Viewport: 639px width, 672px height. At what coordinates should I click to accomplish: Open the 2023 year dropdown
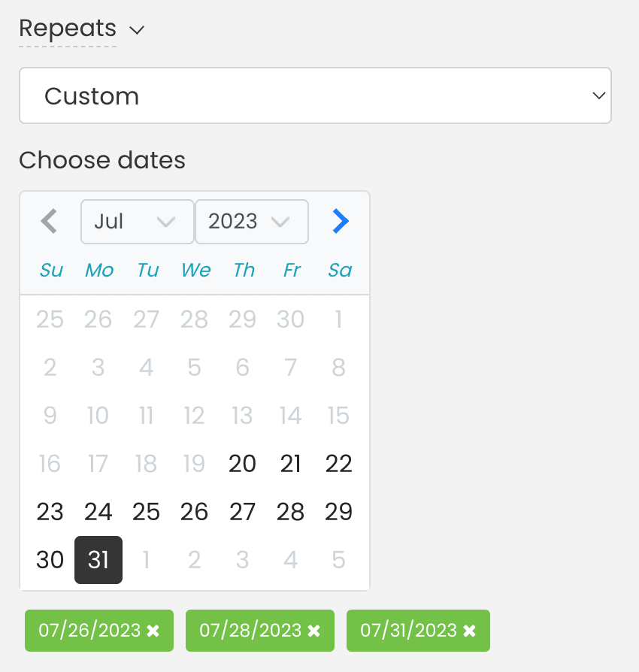point(252,222)
